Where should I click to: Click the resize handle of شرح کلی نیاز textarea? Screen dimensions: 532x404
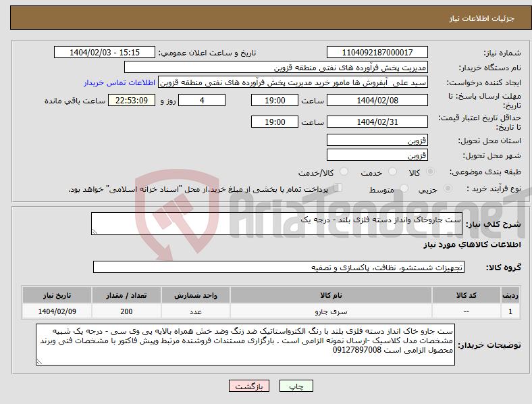(x=95, y=232)
